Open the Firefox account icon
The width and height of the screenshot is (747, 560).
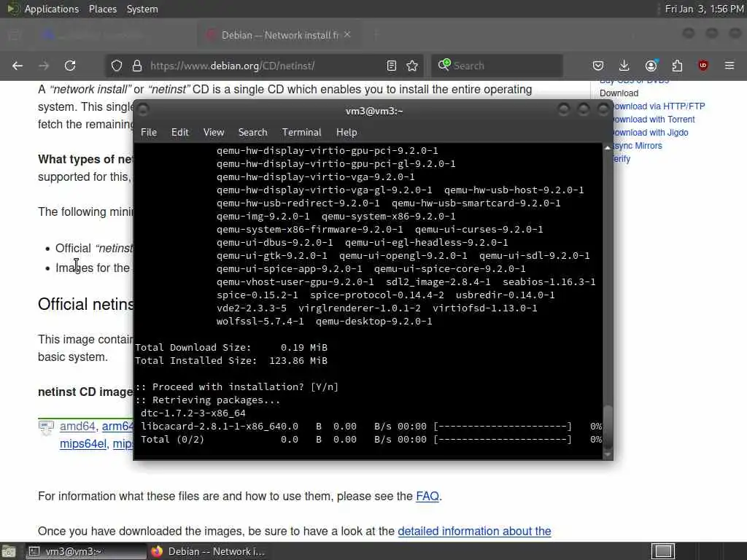tap(651, 66)
